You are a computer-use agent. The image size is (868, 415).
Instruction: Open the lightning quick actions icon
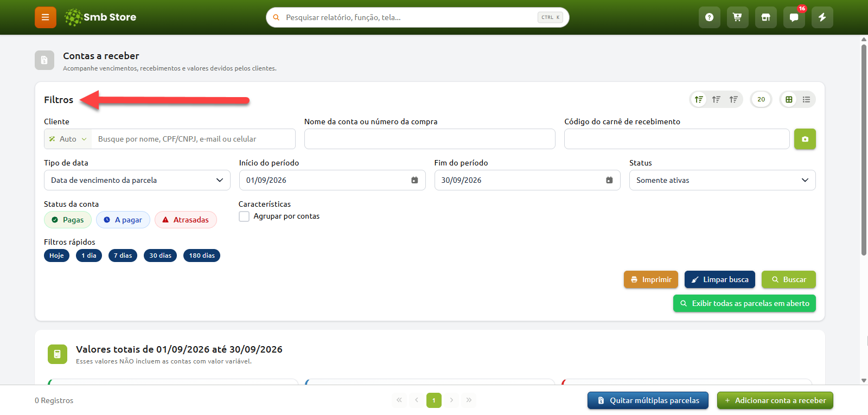pyautogui.click(x=822, y=17)
